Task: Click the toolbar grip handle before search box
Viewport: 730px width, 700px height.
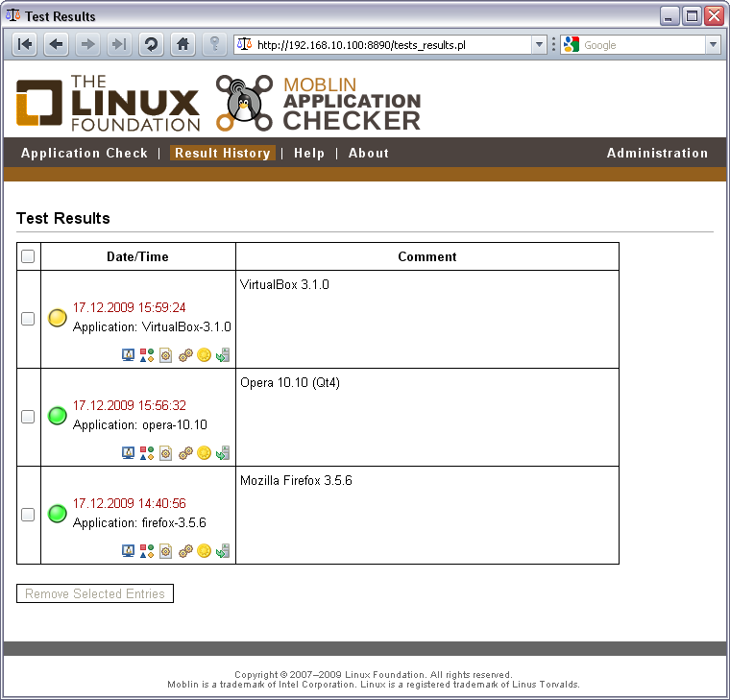Action: coord(553,45)
